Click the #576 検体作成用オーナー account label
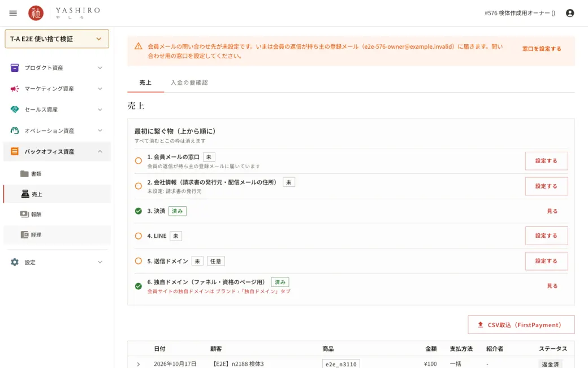588x368 pixels. click(x=520, y=13)
